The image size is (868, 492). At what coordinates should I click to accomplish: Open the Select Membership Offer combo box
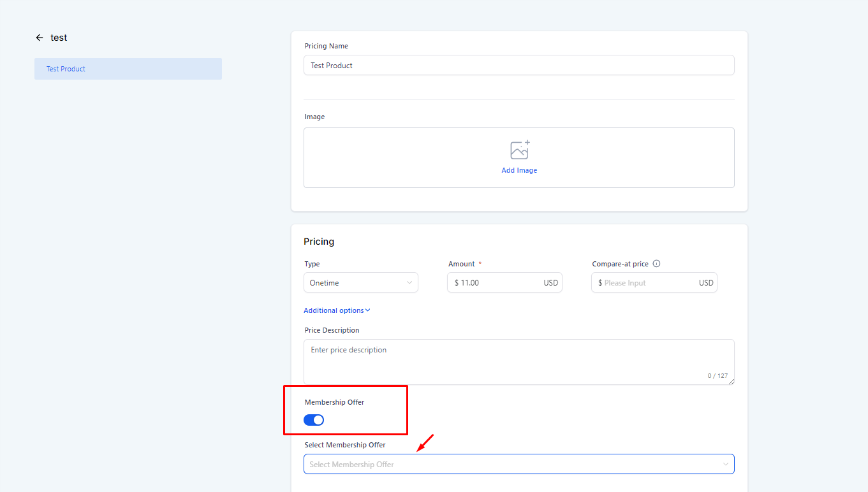click(510, 465)
